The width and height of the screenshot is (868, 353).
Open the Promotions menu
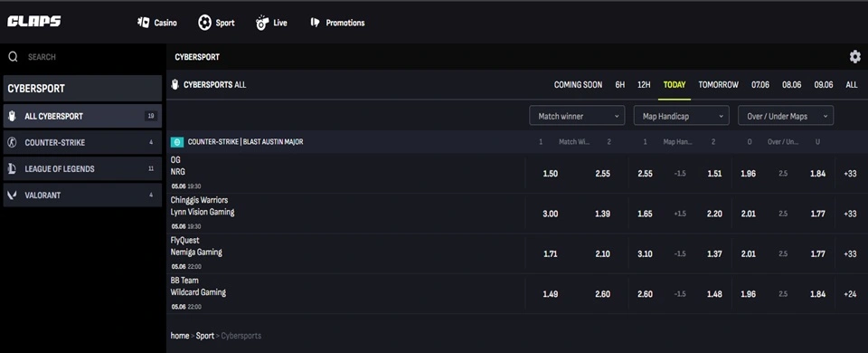click(337, 23)
